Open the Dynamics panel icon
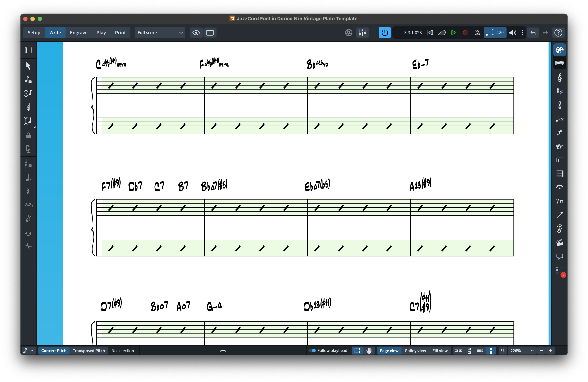The height and width of the screenshot is (382, 588). coord(559,133)
